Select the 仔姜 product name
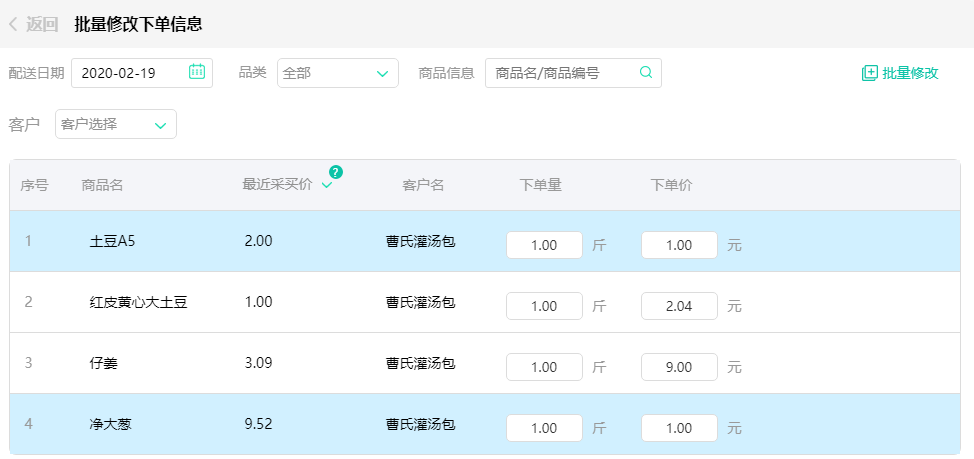 pos(104,363)
